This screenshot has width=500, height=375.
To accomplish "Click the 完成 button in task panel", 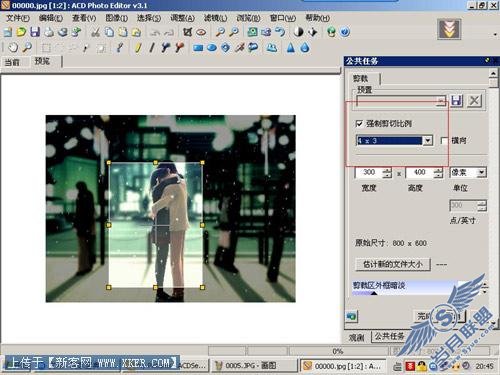I will pos(426,316).
